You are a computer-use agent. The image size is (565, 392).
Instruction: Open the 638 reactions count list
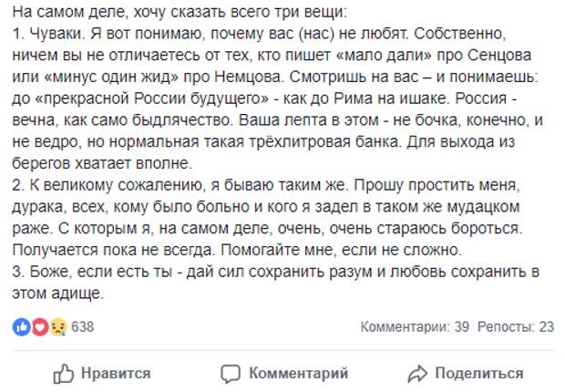tap(83, 326)
